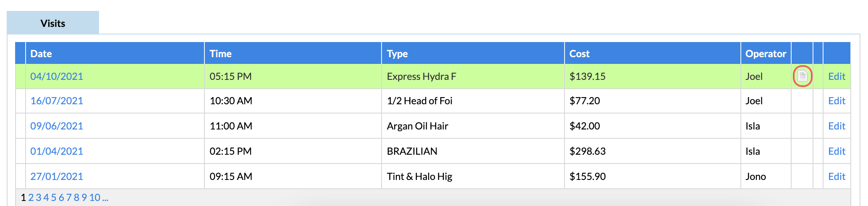Edit the Express Hydra F visit
This screenshot has width=868, height=206.
[837, 77]
